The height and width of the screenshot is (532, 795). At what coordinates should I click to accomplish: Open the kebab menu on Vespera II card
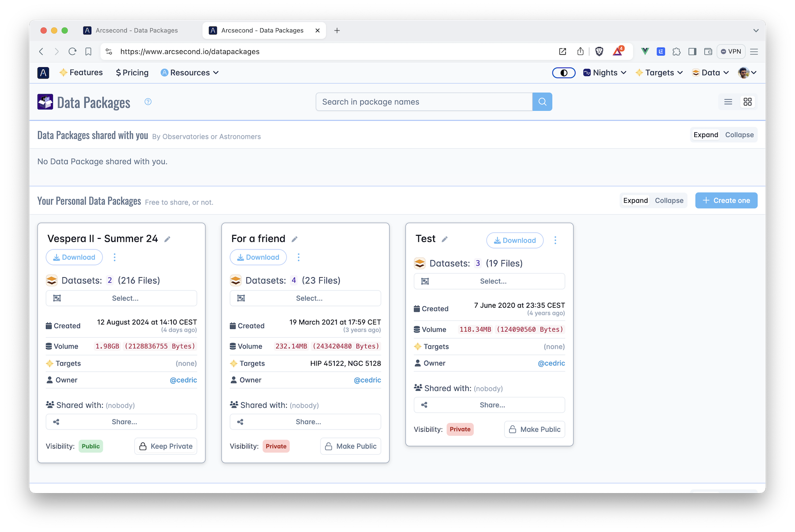pos(114,257)
